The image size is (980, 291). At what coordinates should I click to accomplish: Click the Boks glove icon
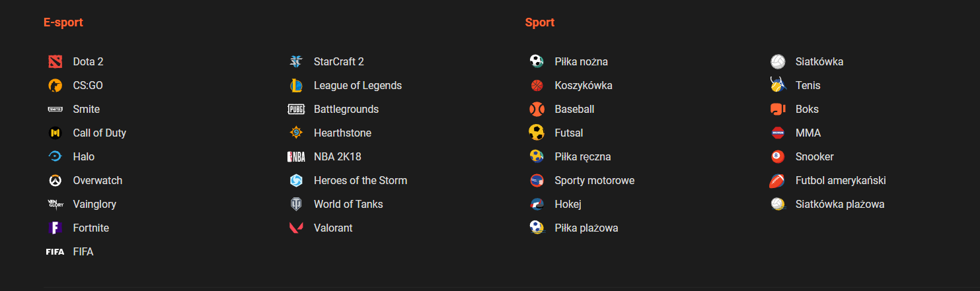point(778,109)
